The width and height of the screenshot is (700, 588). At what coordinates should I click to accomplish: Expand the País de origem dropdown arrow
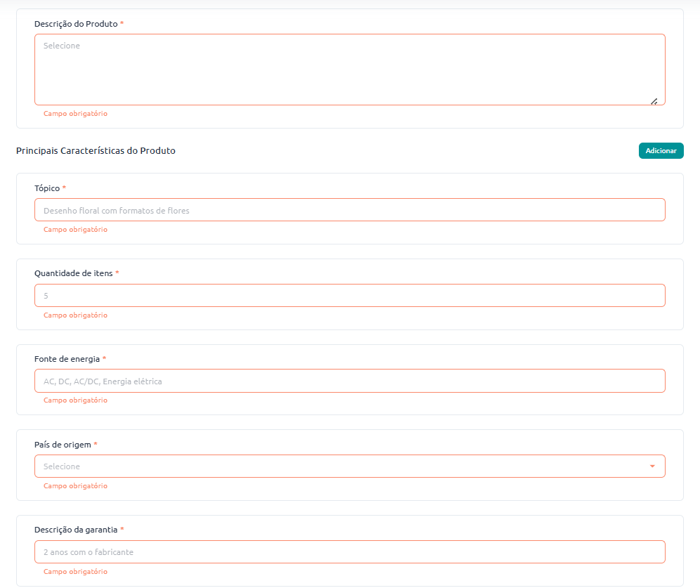652,466
